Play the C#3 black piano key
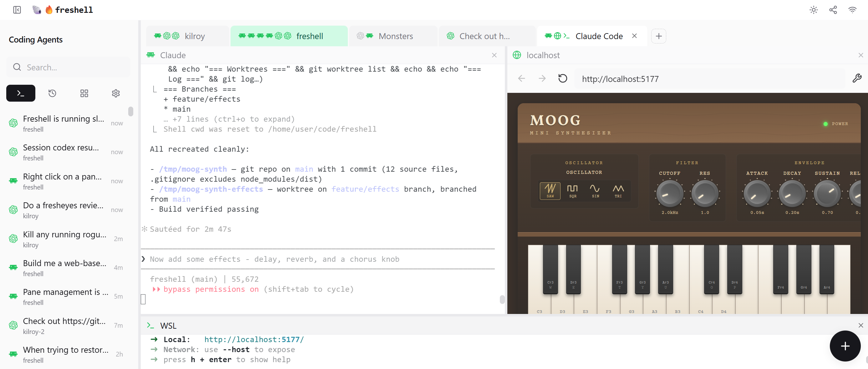This screenshot has width=868, height=369. click(550, 270)
